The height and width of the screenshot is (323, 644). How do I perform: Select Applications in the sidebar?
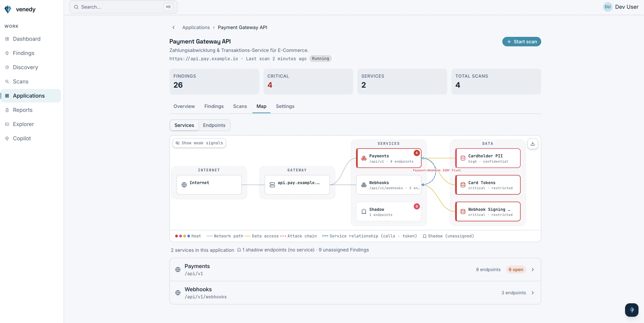click(31, 96)
